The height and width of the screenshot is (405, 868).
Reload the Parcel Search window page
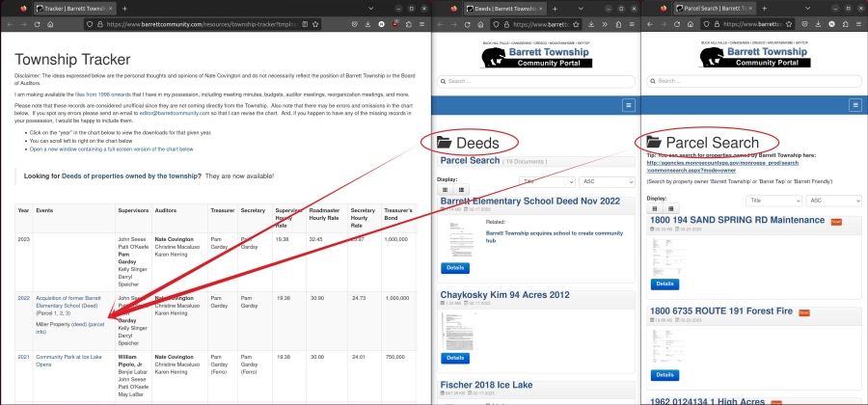tap(676, 24)
